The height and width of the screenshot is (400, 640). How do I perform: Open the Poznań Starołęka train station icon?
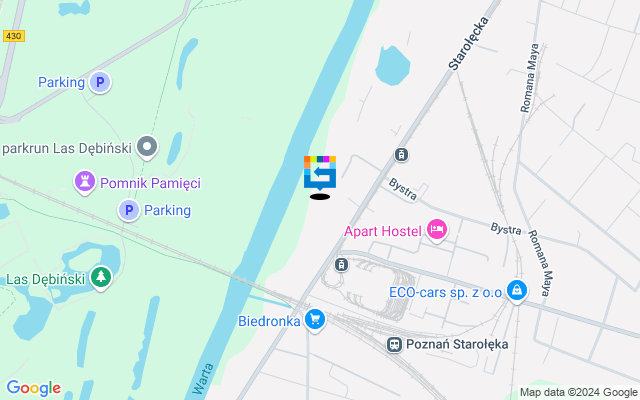pos(394,344)
